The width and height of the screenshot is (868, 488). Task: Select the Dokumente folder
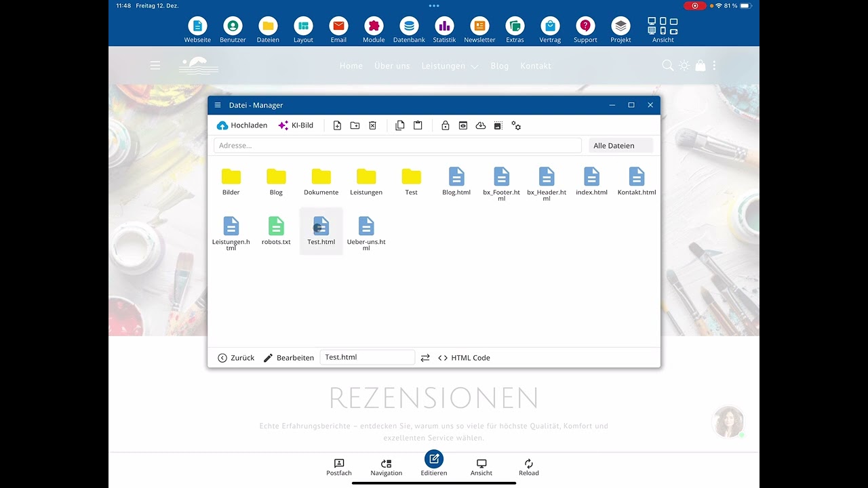(321, 182)
